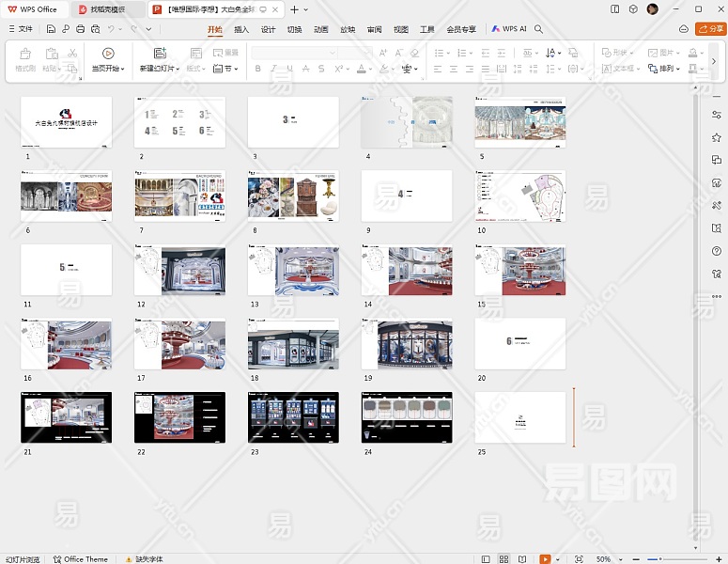This screenshot has height=564, width=728.
Task: Click the orange 分享 share button
Action: (709, 29)
